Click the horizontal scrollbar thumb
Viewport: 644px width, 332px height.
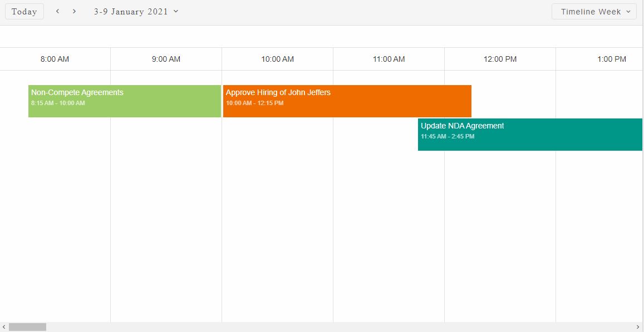(27, 327)
